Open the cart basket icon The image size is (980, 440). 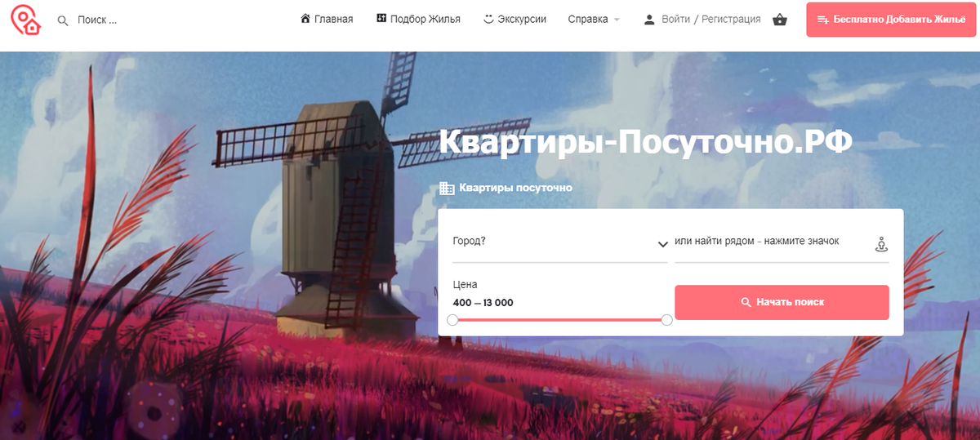[x=779, y=20]
